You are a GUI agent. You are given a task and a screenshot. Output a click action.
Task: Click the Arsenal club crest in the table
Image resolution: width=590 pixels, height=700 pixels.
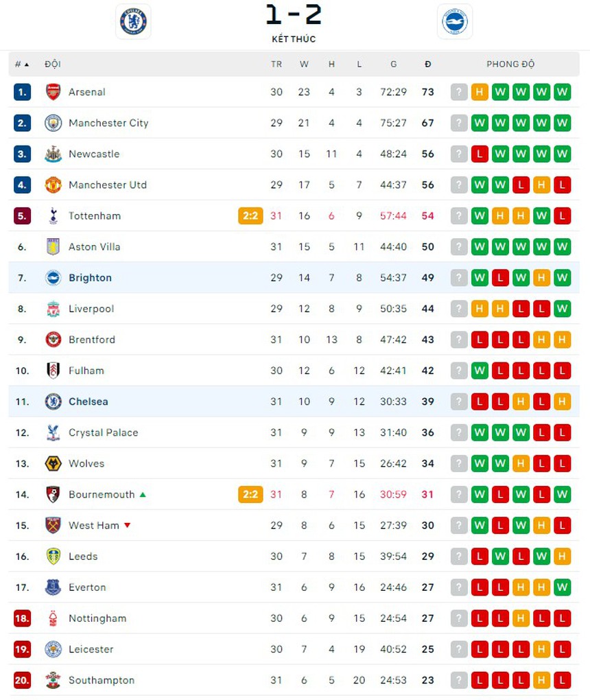[53, 92]
